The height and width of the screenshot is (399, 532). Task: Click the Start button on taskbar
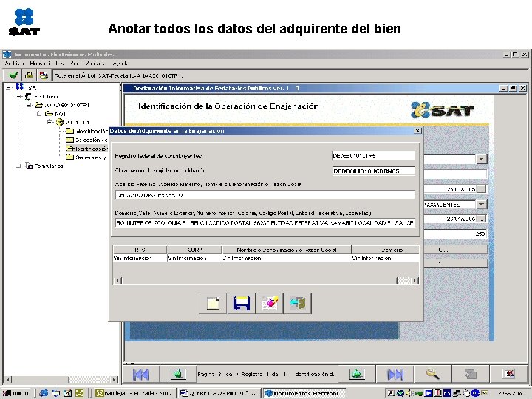click(16, 393)
